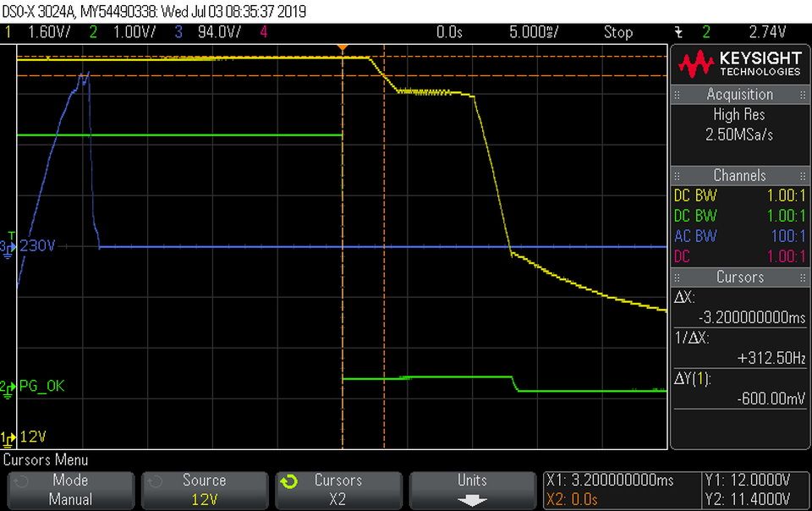
Task: Open the cursor Mode Manual softkey
Action: point(70,490)
